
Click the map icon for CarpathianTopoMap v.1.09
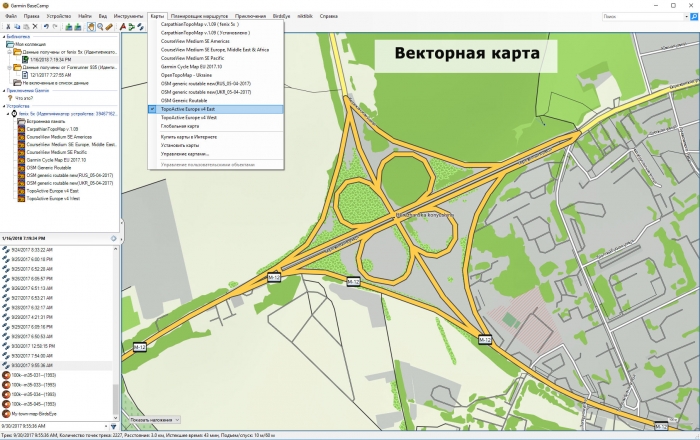tap(21, 129)
